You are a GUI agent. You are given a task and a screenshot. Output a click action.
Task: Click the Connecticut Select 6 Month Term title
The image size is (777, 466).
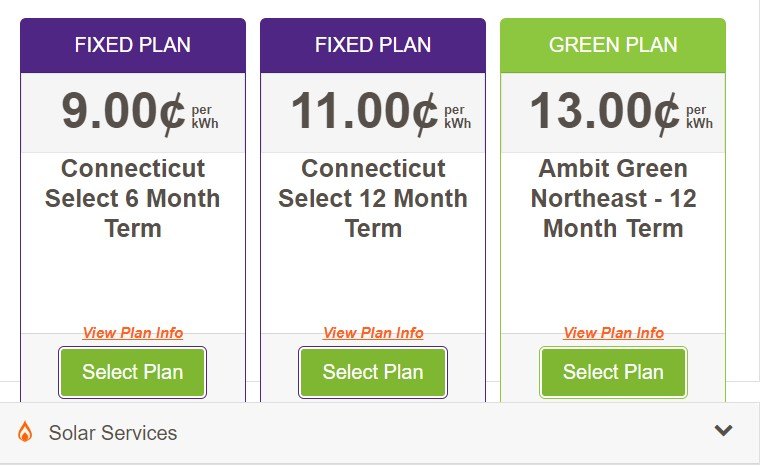coord(133,198)
